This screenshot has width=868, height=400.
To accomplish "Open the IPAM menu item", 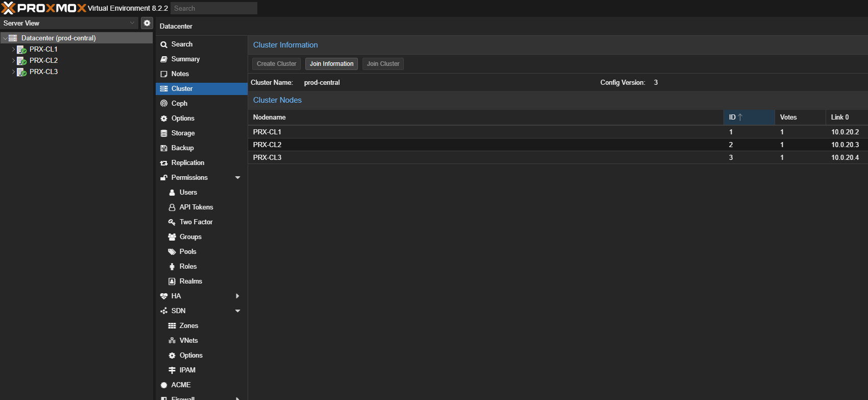I will click(202, 370).
